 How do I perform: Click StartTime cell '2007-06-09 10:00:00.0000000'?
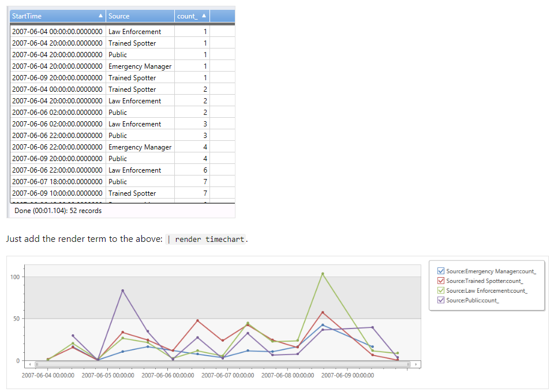(x=58, y=193)
